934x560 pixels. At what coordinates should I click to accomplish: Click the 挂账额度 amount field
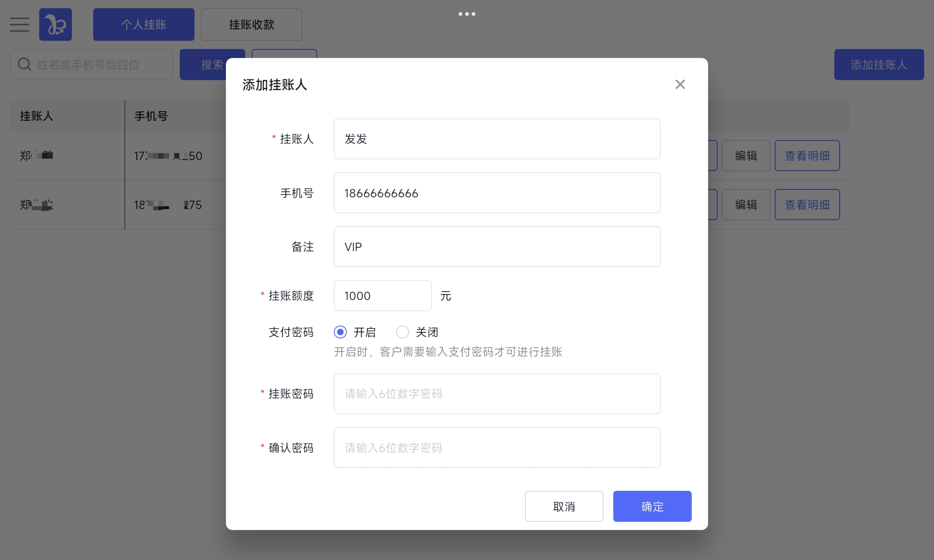click(x=382, y=296)
